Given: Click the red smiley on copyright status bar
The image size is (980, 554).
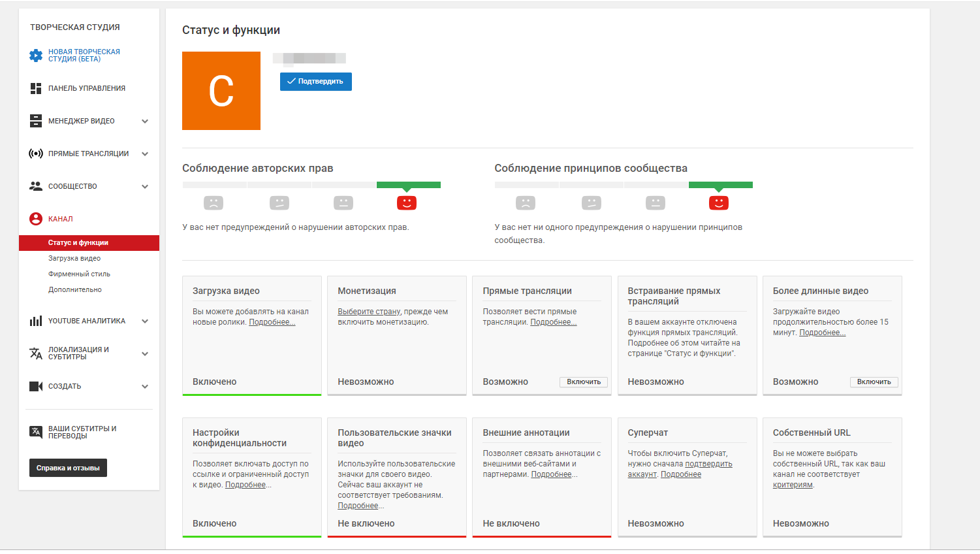Looking at the screenshot, I should (406, 203).
